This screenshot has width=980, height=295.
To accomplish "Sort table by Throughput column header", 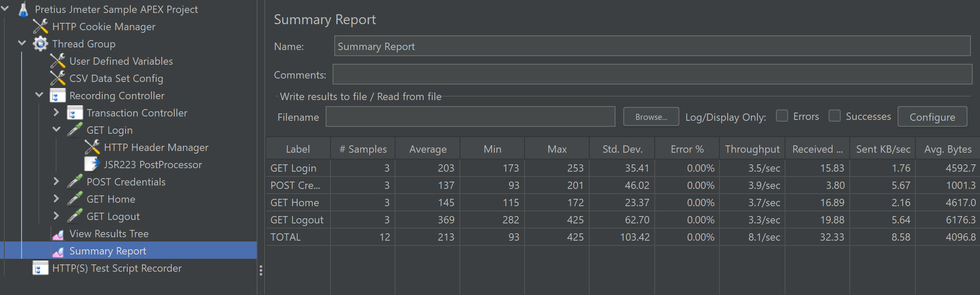I will click(752, 149).
